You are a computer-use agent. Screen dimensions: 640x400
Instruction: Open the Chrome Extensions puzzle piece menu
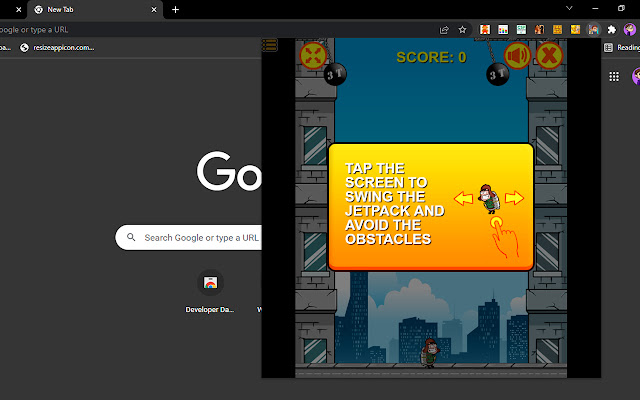pos(612,29)
